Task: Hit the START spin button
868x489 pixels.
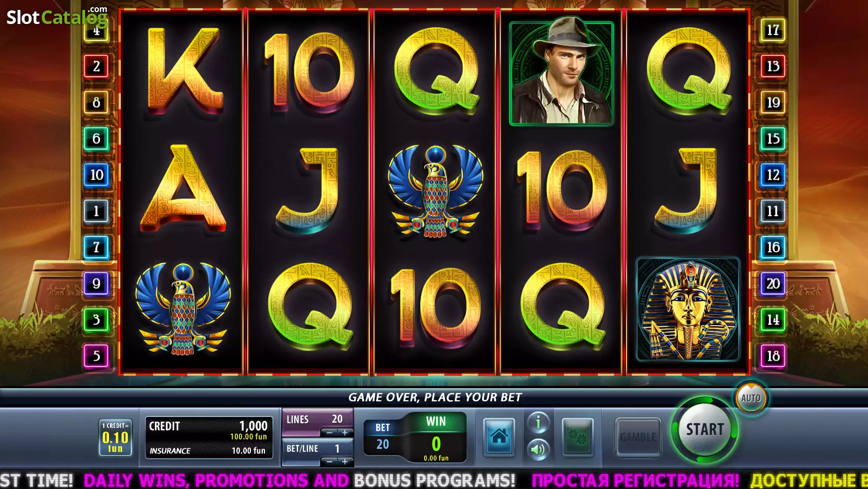Action: coord(705,430)
